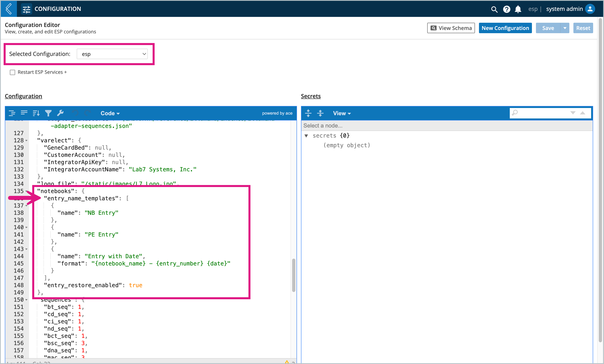Open the help question mark icon
This screenshot has height=364, width=604.
[x=506, y=9]
